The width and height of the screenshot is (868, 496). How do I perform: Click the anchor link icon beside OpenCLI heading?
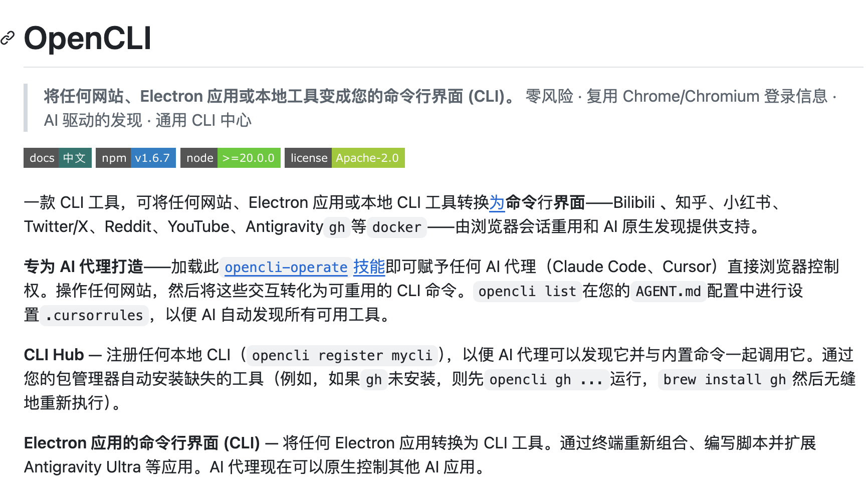point(8,38)
